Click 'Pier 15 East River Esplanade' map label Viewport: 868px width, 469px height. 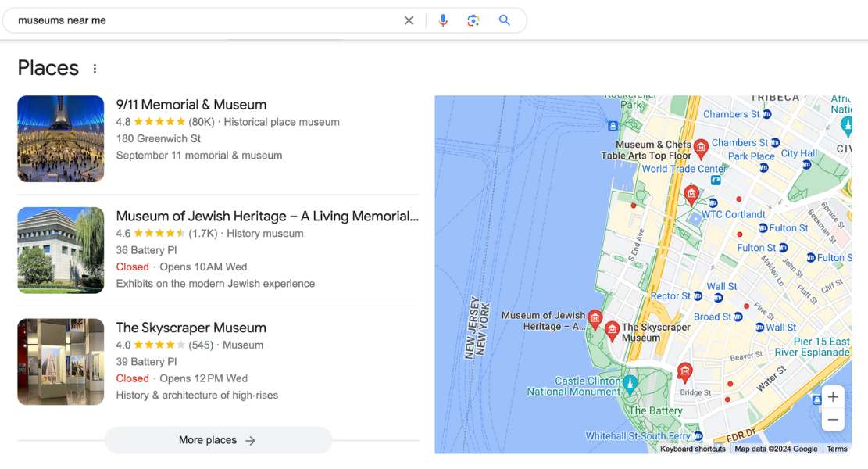(x=812, y=346)
